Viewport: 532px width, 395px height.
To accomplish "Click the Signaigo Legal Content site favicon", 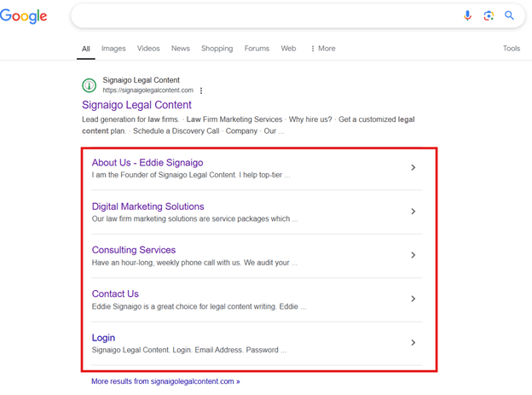I will pyautogui.click(x=90, y=85).
